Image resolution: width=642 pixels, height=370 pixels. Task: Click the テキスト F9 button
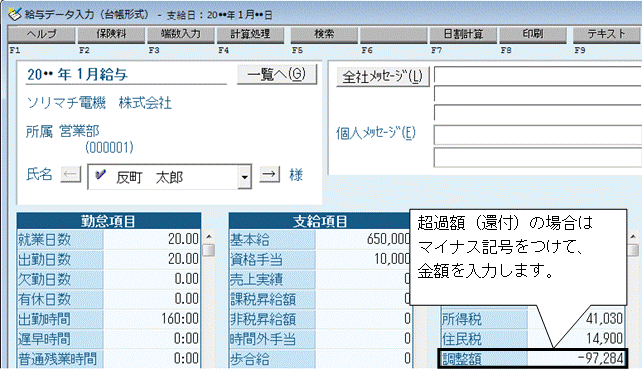pyautogui.click(x=607, y=34)
